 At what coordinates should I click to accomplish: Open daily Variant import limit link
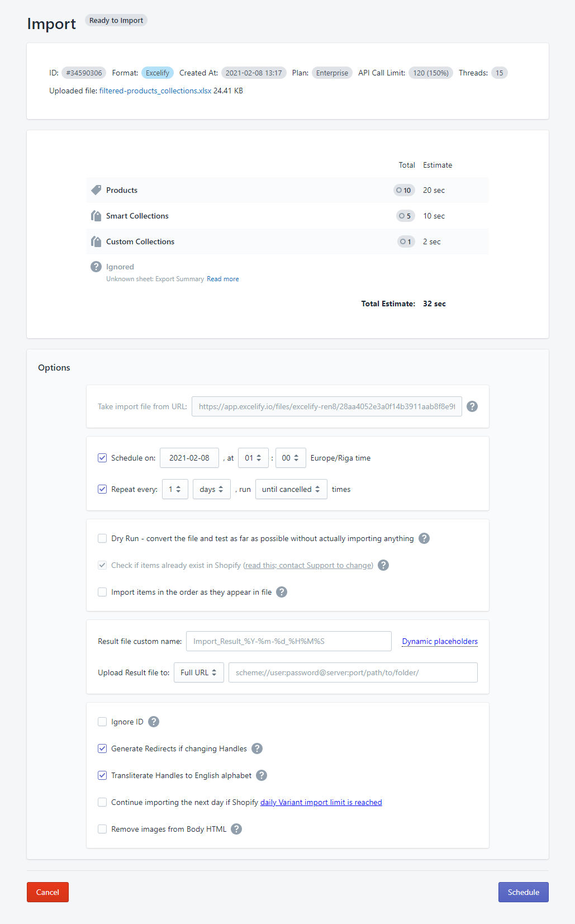click(x=321, y=802)
